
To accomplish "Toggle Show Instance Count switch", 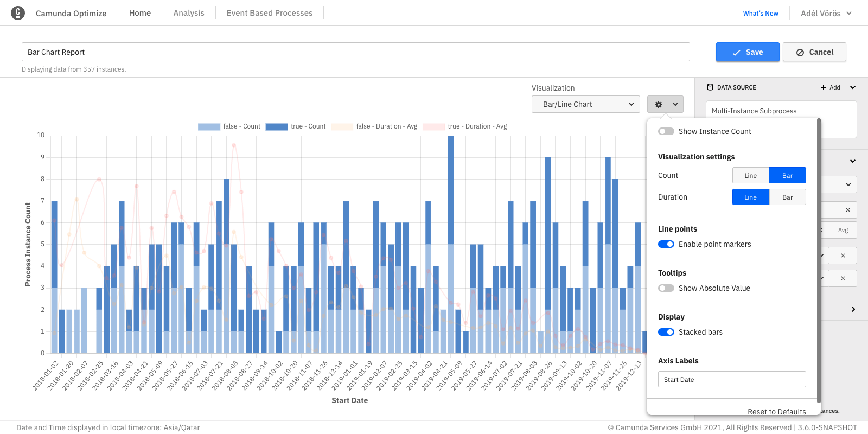I will (x=666, y=131).
